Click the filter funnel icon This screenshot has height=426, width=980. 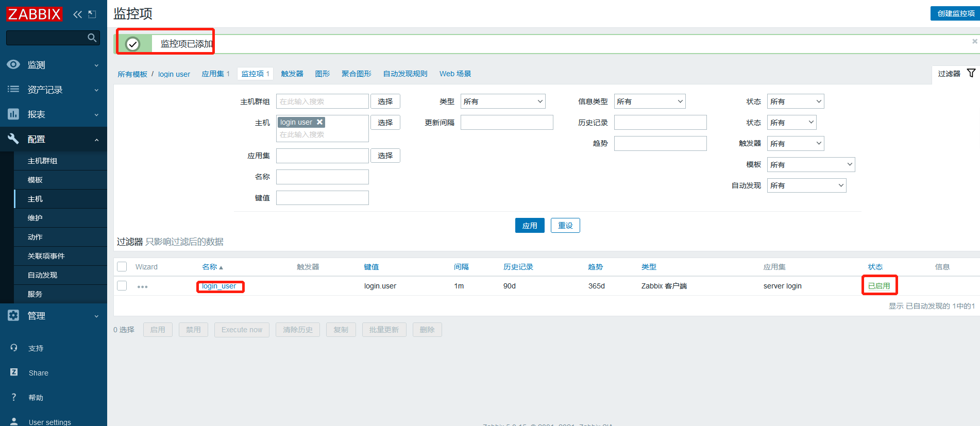click(x=971, y=73)
